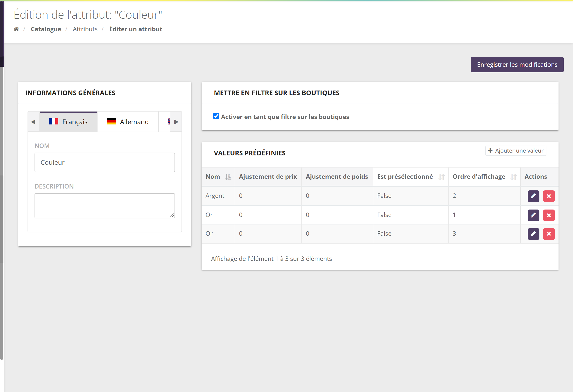This screenshot has width=573, height=392.
Task: Edit the Or value with order 3
Action: [533, 234]
